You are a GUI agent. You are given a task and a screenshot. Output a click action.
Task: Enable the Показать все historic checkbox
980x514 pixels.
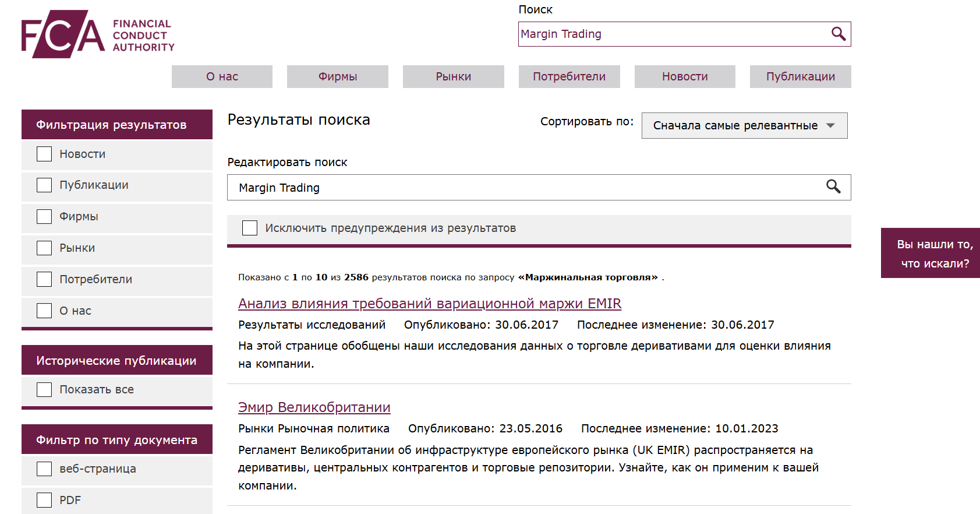[x=44, y=389]
